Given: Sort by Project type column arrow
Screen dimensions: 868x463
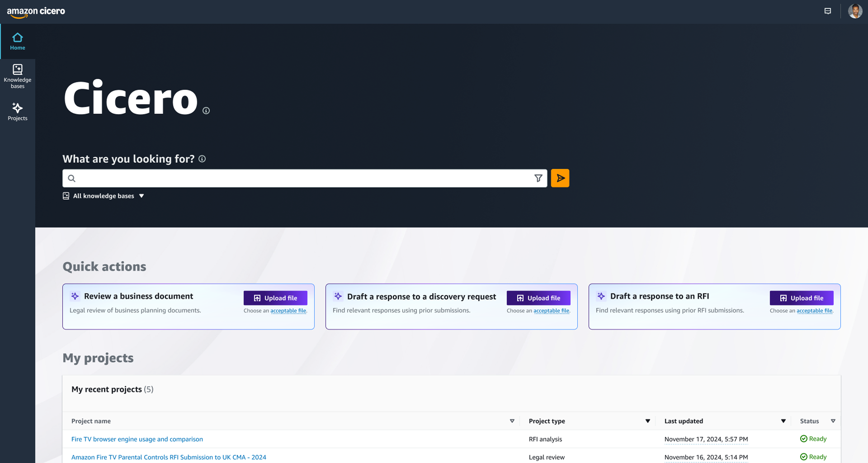Looking at the screenshot, I should tap(648, 421).
